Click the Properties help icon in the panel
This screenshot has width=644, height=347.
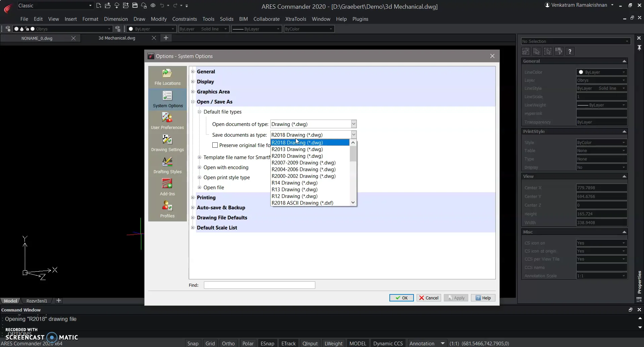click(570, 51)
